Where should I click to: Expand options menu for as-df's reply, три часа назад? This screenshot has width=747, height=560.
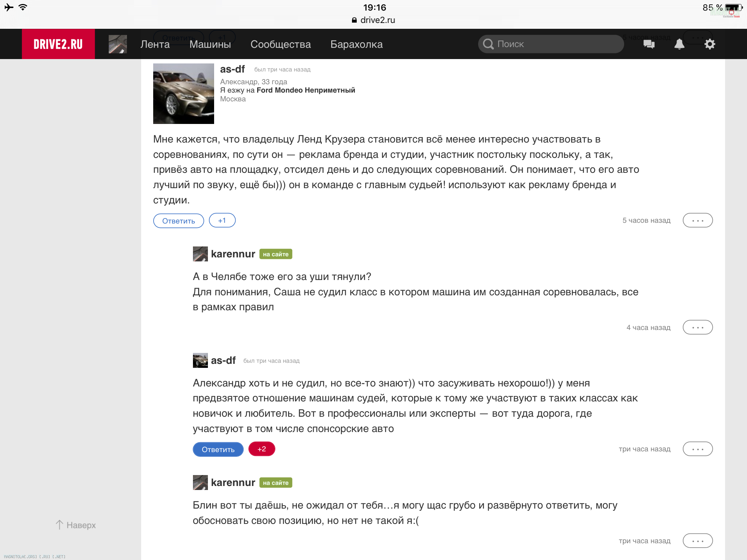[x=698, y=449]
